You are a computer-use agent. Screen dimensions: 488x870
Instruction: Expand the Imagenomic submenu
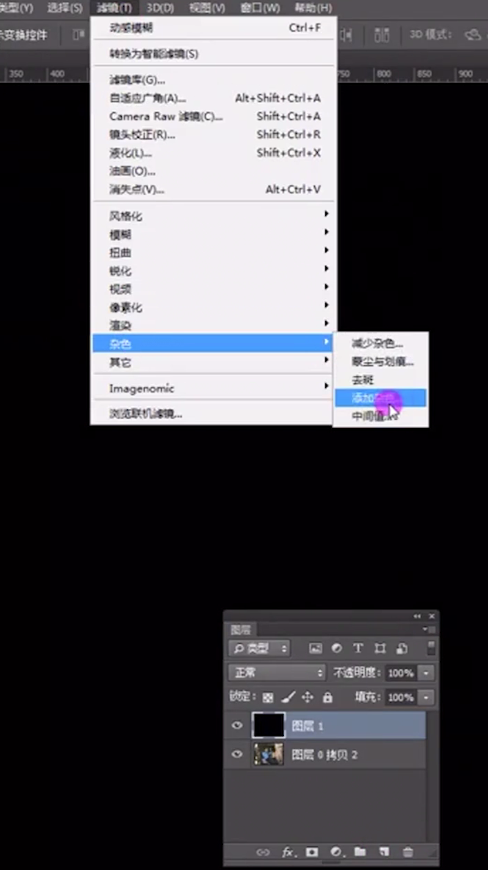214,388
